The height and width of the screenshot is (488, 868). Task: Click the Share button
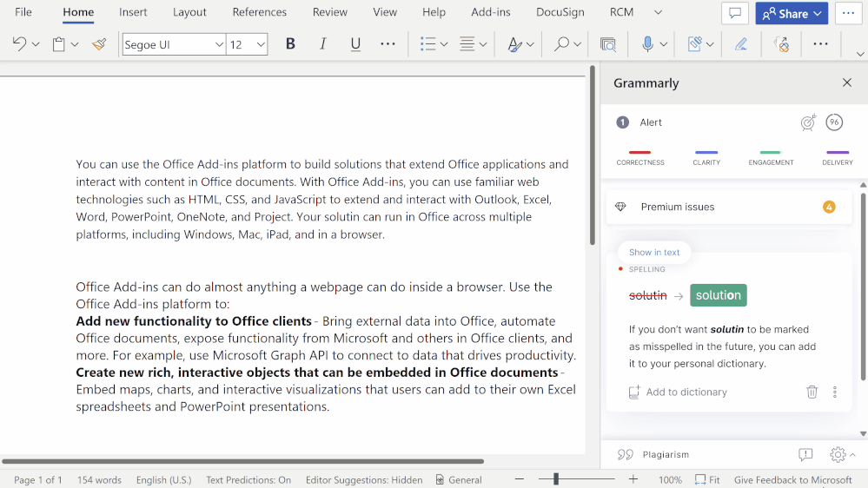[792, 13]
